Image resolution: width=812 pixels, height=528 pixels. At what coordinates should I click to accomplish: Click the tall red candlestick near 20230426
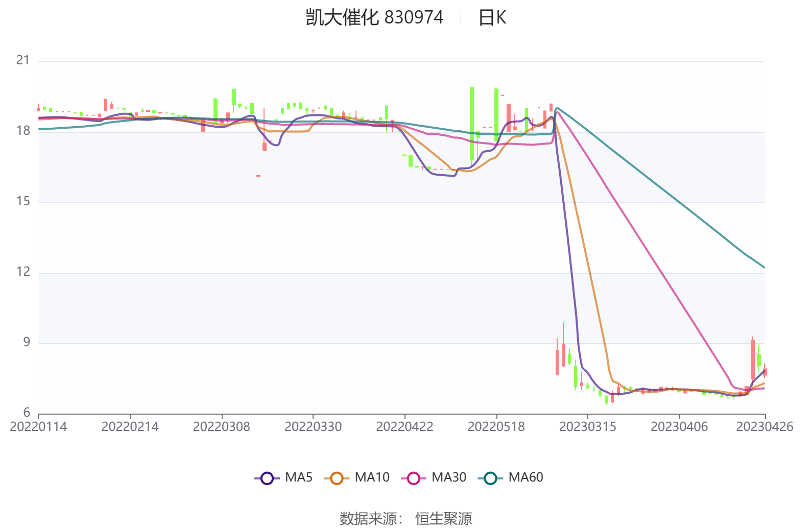pos(752,359)
